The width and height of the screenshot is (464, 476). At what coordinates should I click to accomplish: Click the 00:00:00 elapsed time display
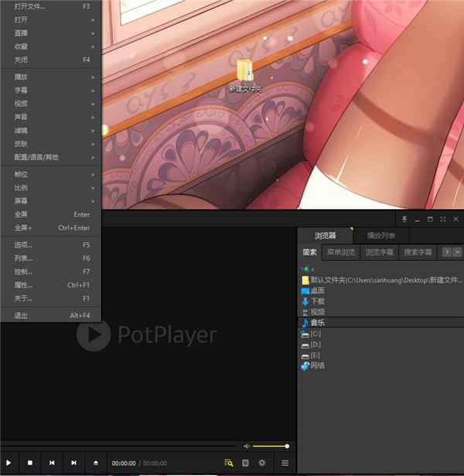[x=124, y=464]
